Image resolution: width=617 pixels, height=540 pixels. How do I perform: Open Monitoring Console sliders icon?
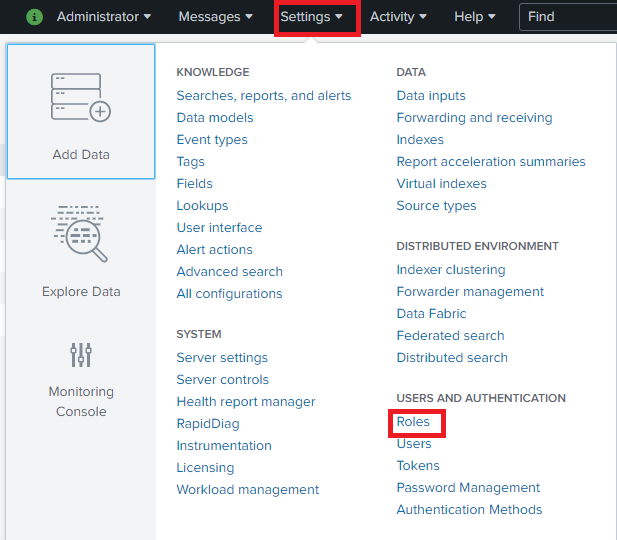coord(80,354)
